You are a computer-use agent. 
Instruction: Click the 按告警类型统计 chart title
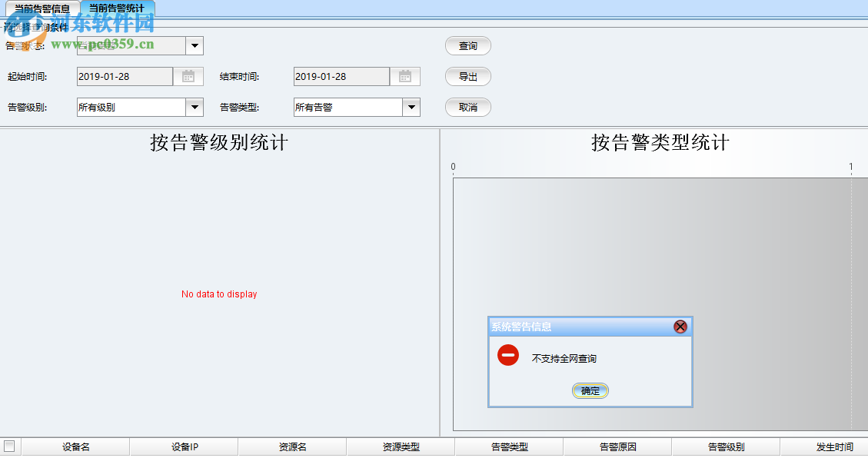(660, 143)
